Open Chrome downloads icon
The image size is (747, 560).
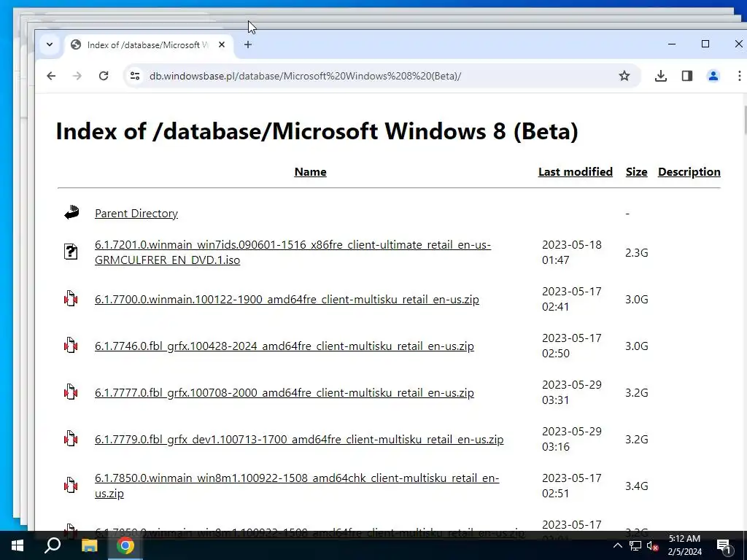point(661,76)
